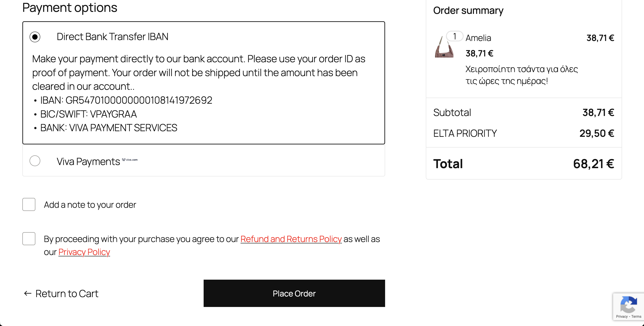Click the IBAN account number text
The image size is (644, 326).
click(139, 100)
